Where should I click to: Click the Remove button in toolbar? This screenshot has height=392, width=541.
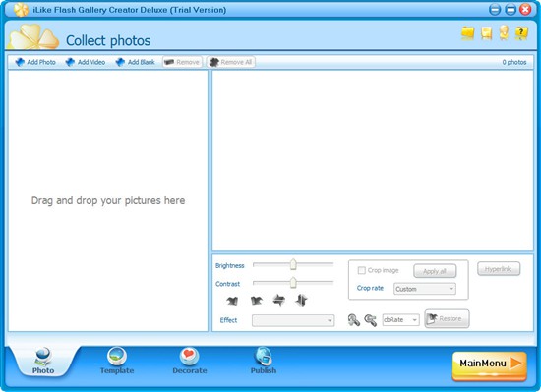[182, 62]
